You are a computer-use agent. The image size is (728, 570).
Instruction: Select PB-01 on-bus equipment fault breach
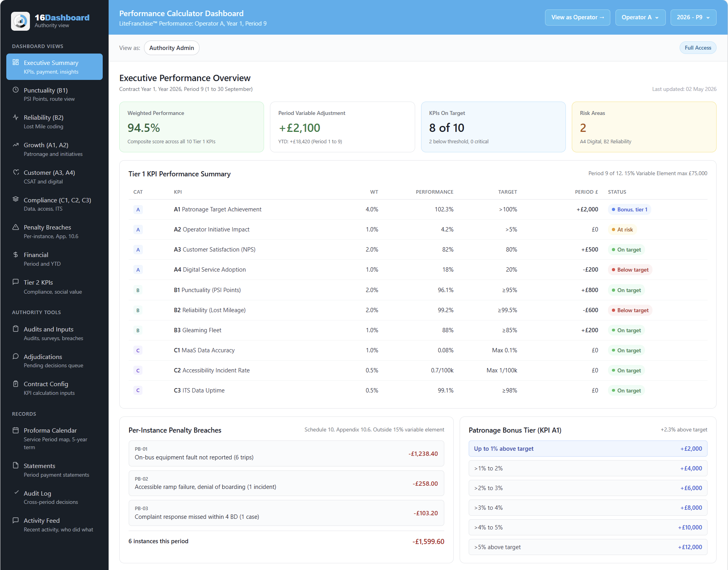[286, 453]
